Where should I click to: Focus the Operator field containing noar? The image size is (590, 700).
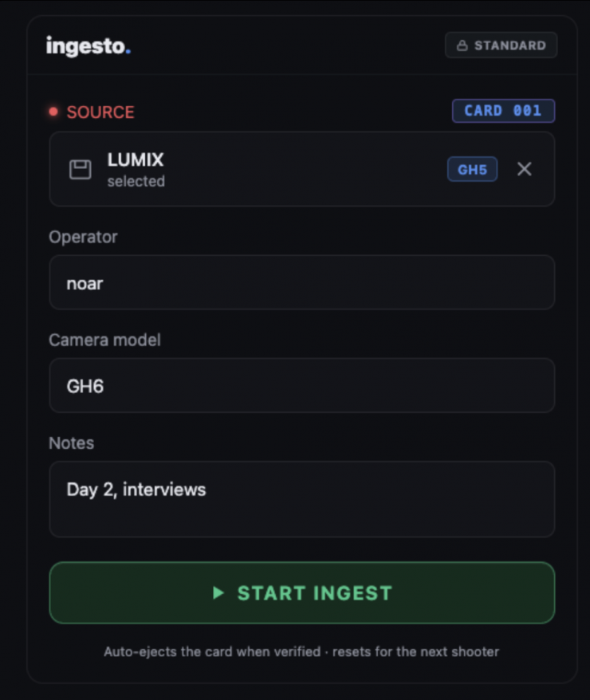[x=302, y=282]
